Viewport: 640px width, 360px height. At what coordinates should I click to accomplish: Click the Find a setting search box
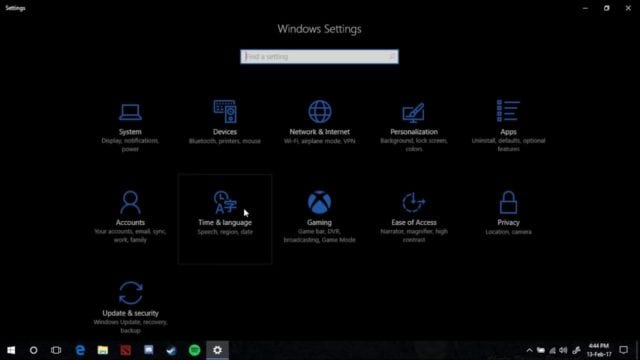point(320,57)
